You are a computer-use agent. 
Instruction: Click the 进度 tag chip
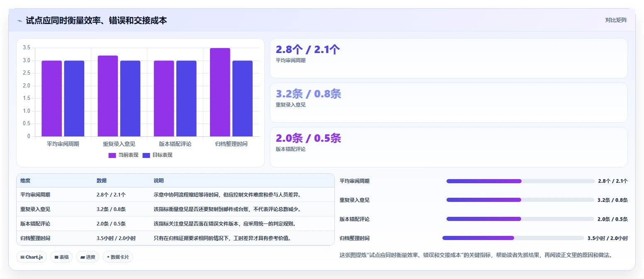pyautogui.click(x=88, y=257)
